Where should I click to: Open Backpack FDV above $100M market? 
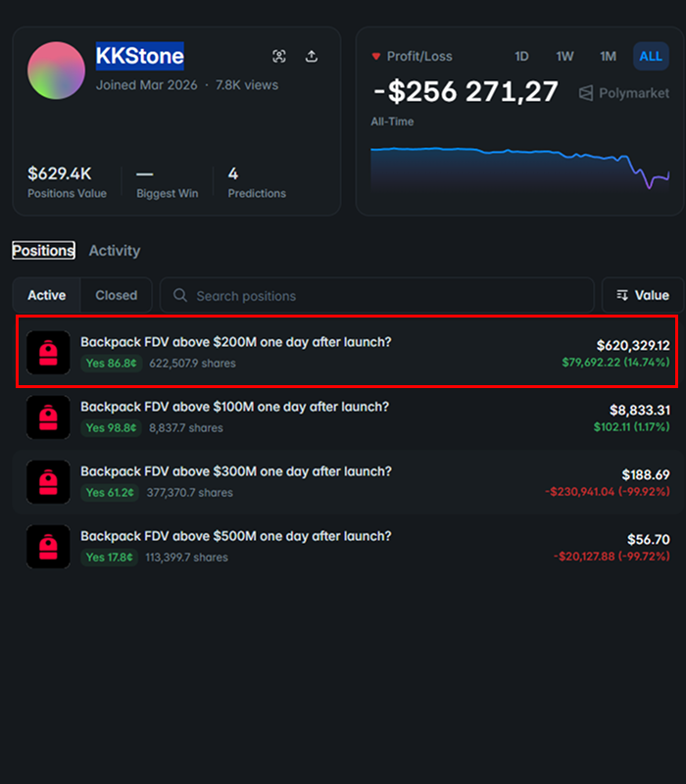point(234,407)
